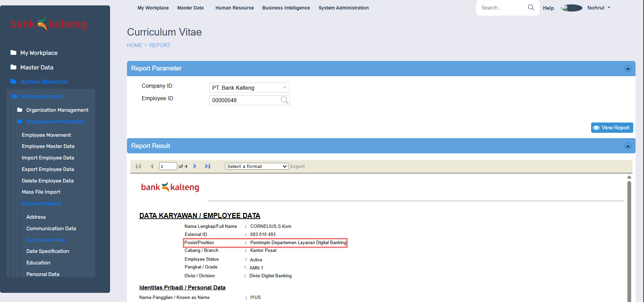Click the Employee ID lookup magnifier icon
This screenshot has width=644, height=302.
pos(284,100)
